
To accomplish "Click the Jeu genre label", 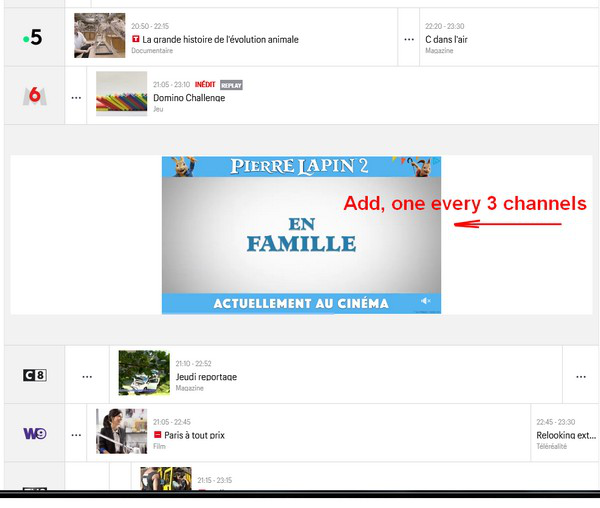I will [x=158, y=109].
